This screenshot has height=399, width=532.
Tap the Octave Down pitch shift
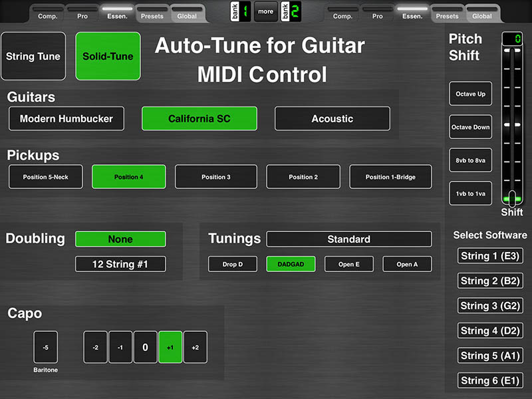pyautogui.click(x=471, y=127)
